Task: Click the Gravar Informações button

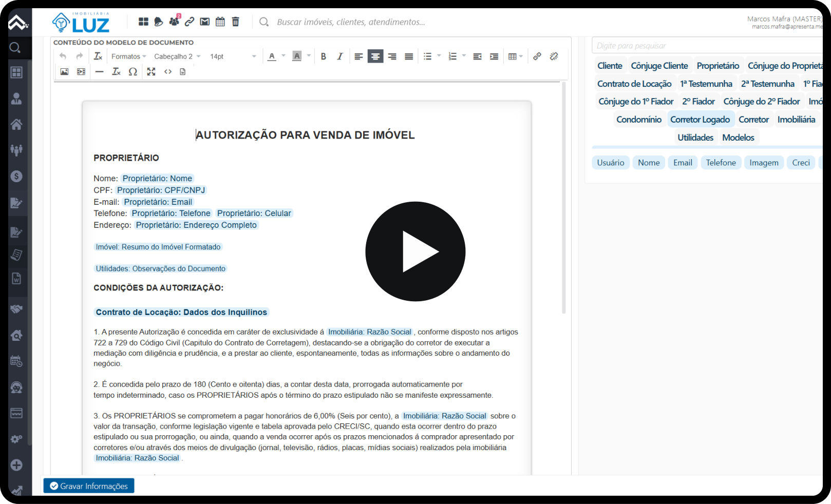Action: point(89,486)
